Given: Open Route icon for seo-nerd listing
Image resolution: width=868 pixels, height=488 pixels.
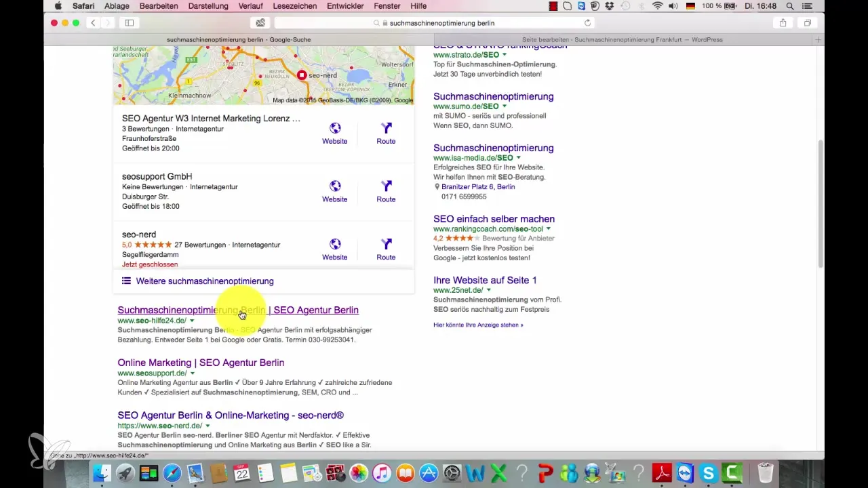Looking at the screenshot, I should click(386, 244).
